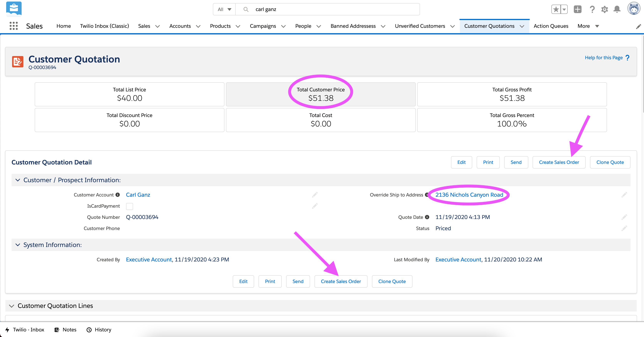This screenshot has width=644, height=337.
Task: Open the Accounts tab
Action: tap(180, 26)
